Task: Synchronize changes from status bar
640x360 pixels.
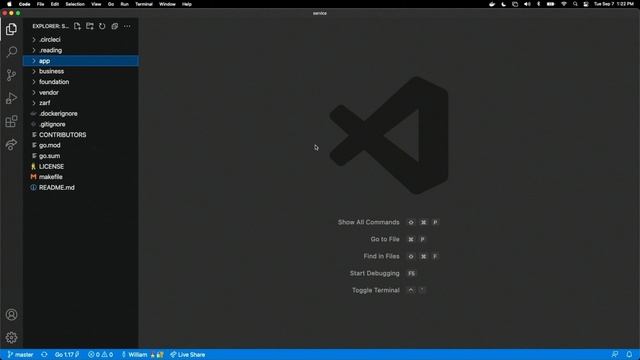Action: click(x=44, y=355)
